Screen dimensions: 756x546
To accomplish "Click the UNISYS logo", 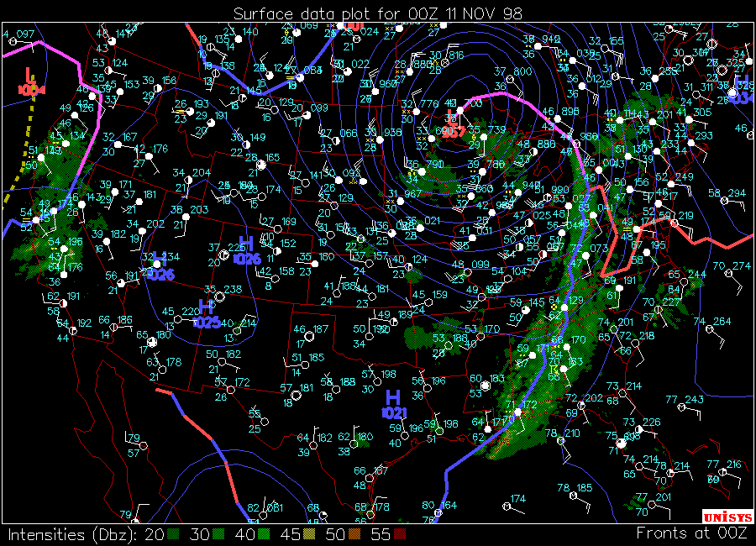I will (x=724, y=516).
